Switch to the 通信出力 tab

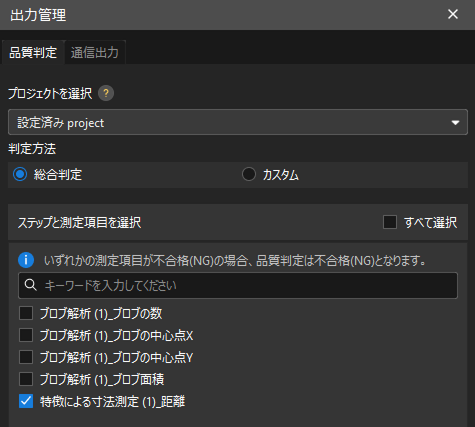point(95,52)
